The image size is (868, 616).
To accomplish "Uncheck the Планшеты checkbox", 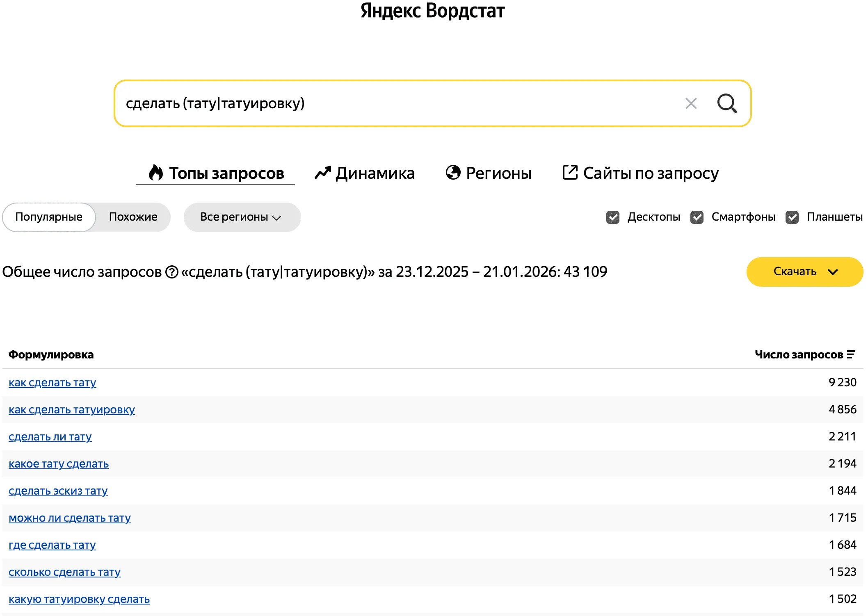I will click(792, 217).
